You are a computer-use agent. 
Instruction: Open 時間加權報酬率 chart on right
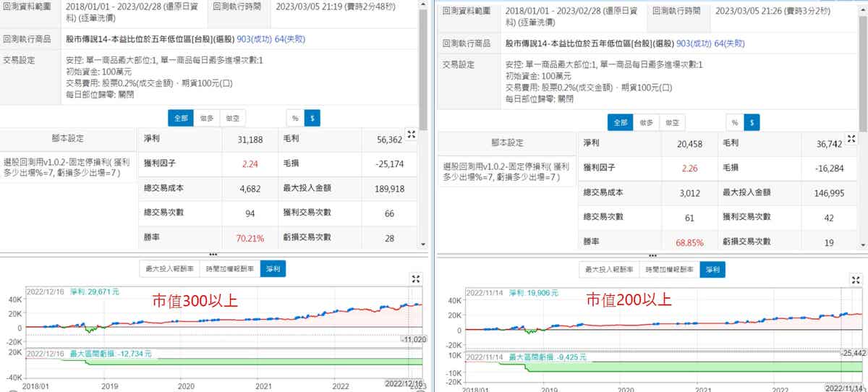pyautogui.click(x=670, y=270)
